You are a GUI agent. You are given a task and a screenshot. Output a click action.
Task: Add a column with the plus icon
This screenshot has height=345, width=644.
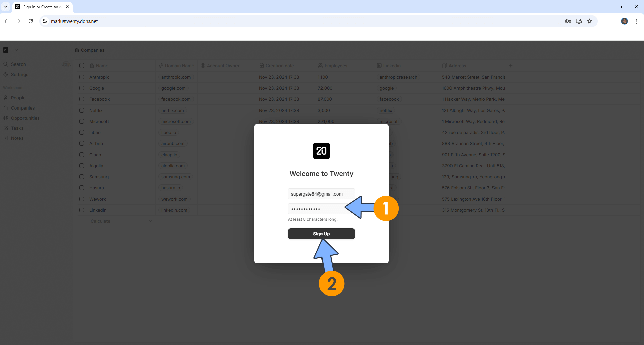(x=510, y=66)
